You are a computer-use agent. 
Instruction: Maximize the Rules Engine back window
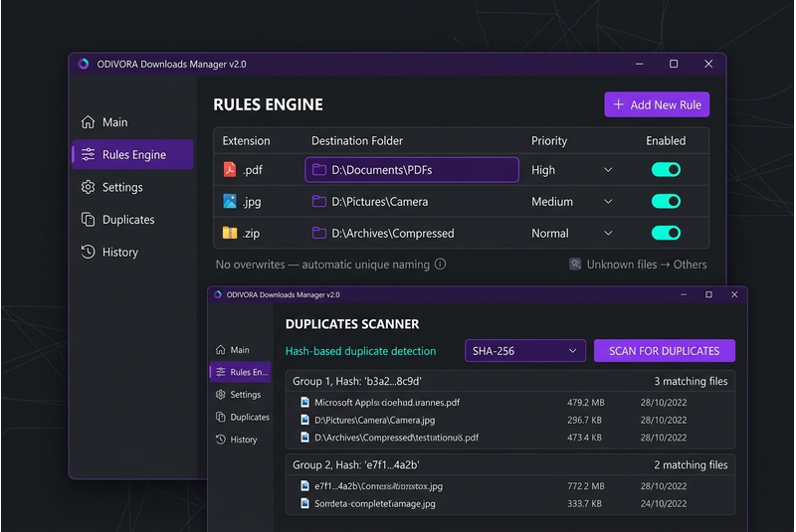(674, 64)
